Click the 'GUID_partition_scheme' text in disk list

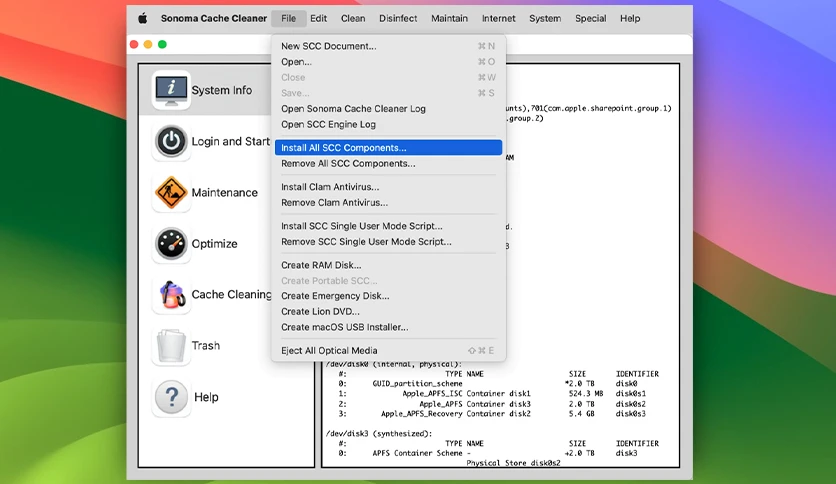(417, 384)
